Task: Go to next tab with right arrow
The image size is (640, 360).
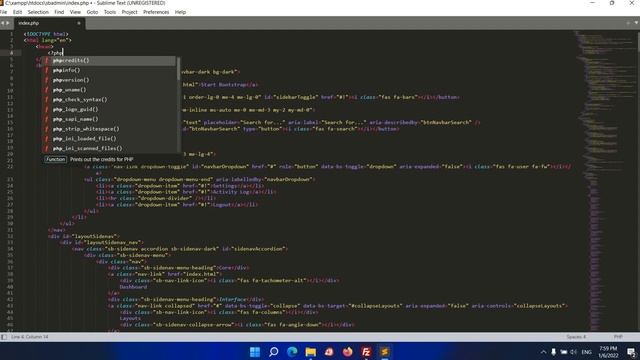Action: [x=8, y=23]
